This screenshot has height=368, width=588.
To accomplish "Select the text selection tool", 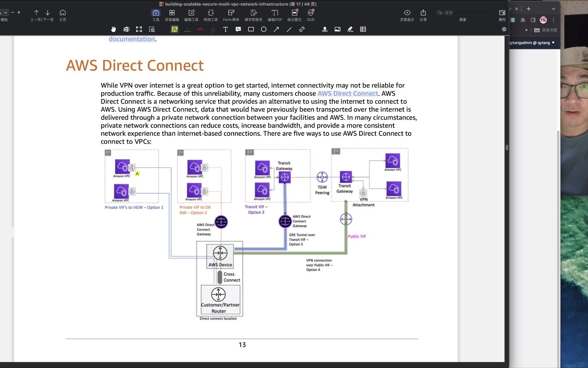I will click(x=126, y=29).
